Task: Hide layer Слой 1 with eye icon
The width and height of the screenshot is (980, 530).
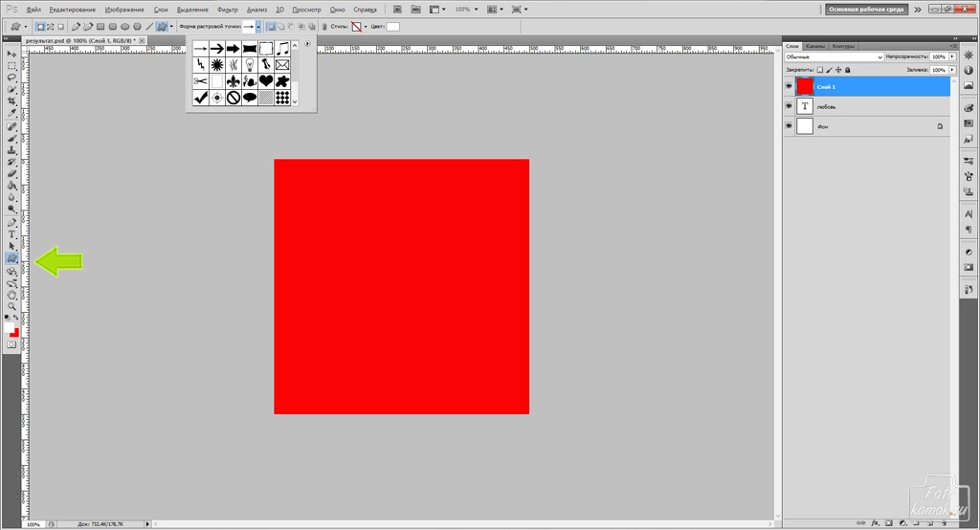Action: [789, 86]
